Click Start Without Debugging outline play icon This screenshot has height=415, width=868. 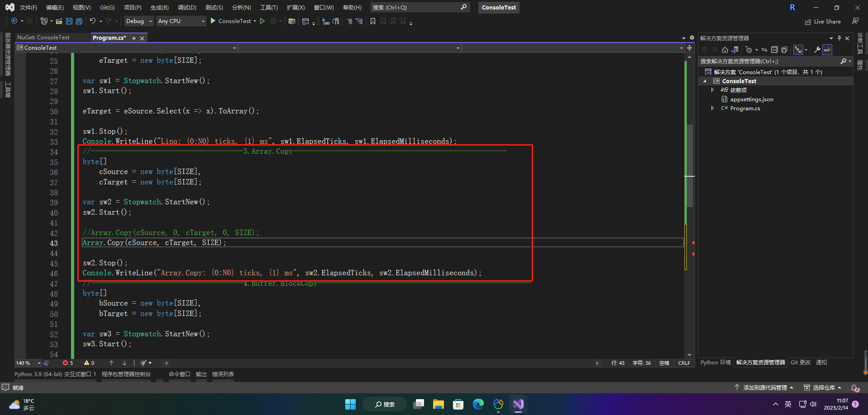[x=262, y=21]
